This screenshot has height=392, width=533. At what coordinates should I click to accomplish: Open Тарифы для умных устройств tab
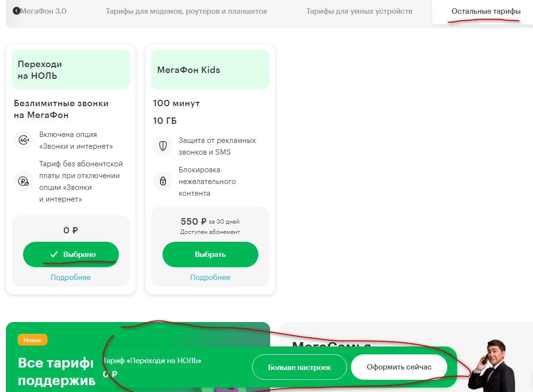[359, 11]
